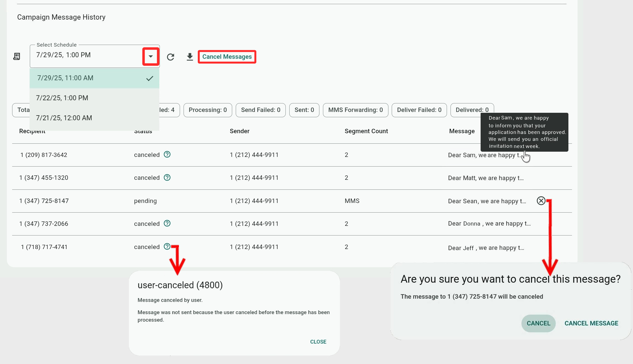This screenshot has width=633, height=364.
Task: Toggle the Send Failed: 0 chip
Action: tap(260, 110)
